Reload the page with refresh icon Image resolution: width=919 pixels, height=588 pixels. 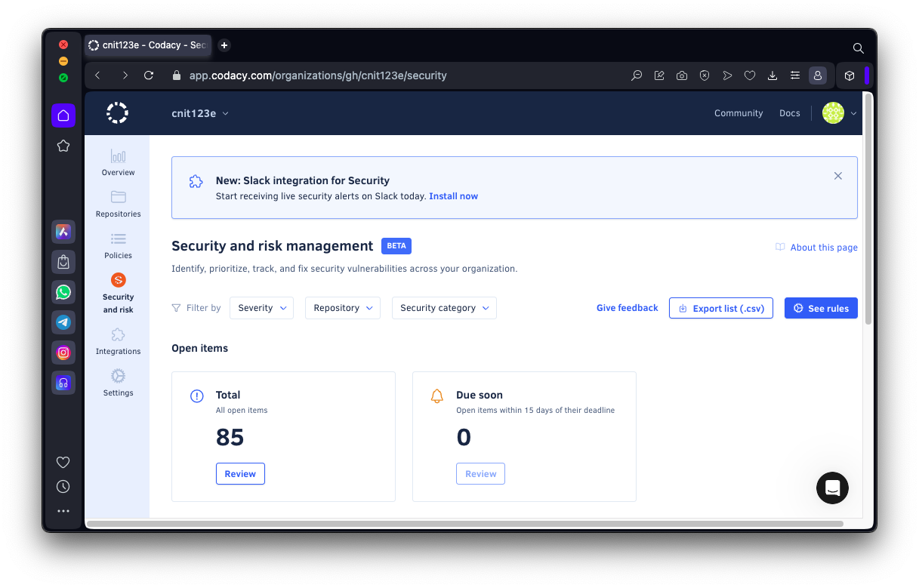point(149,75)
